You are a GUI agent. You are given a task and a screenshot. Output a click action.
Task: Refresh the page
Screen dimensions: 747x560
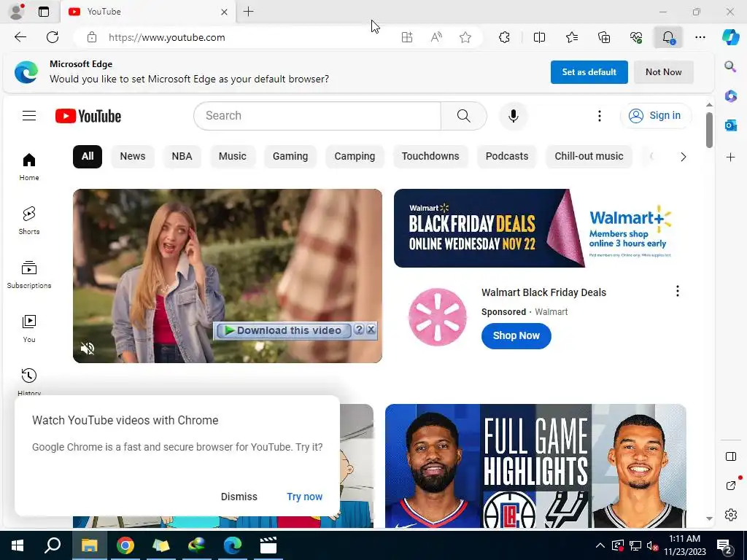click(53, 37)
